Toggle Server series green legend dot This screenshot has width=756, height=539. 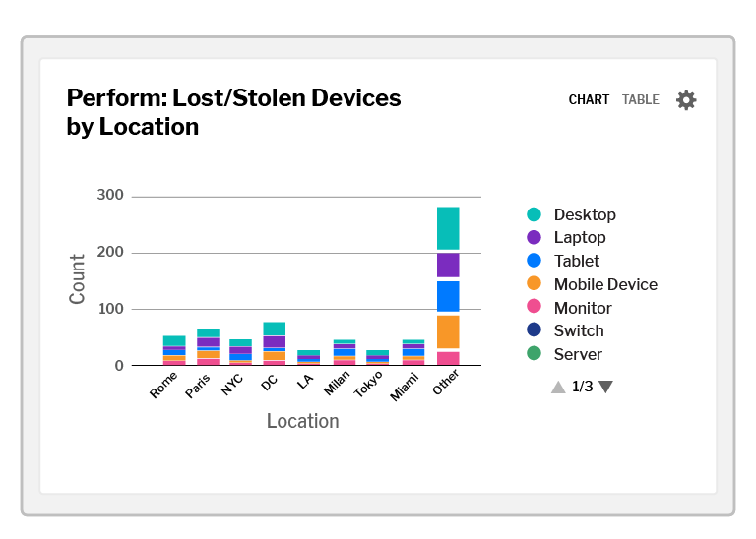click(534, 354)
